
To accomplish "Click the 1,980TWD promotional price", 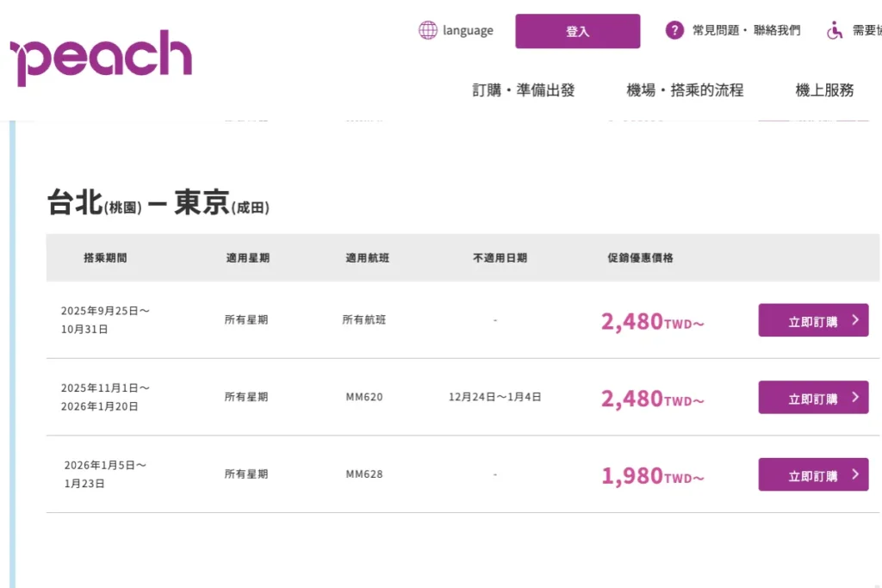I will (653, 475).
